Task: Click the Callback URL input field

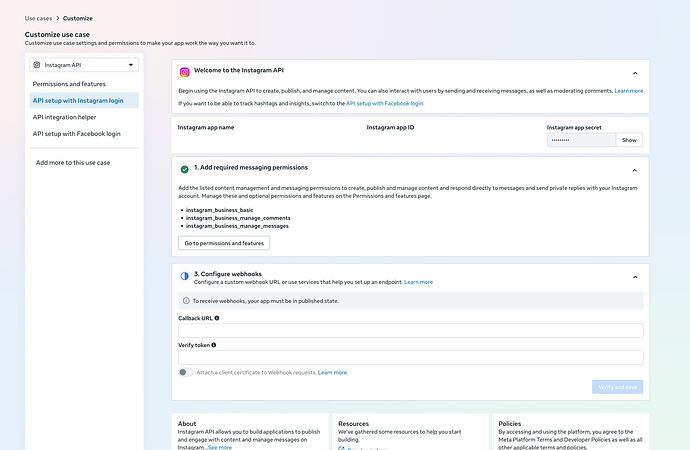Action: click(x=411, y=331)
